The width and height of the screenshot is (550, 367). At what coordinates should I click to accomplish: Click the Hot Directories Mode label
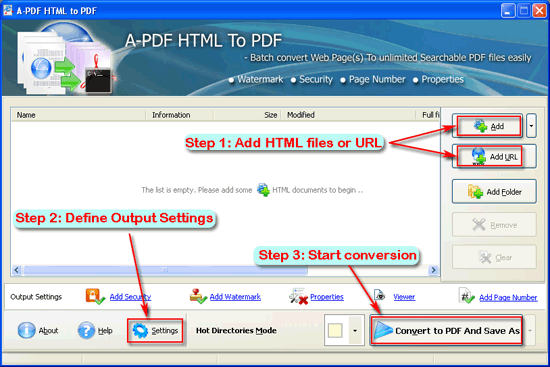(x=236, y=331)
